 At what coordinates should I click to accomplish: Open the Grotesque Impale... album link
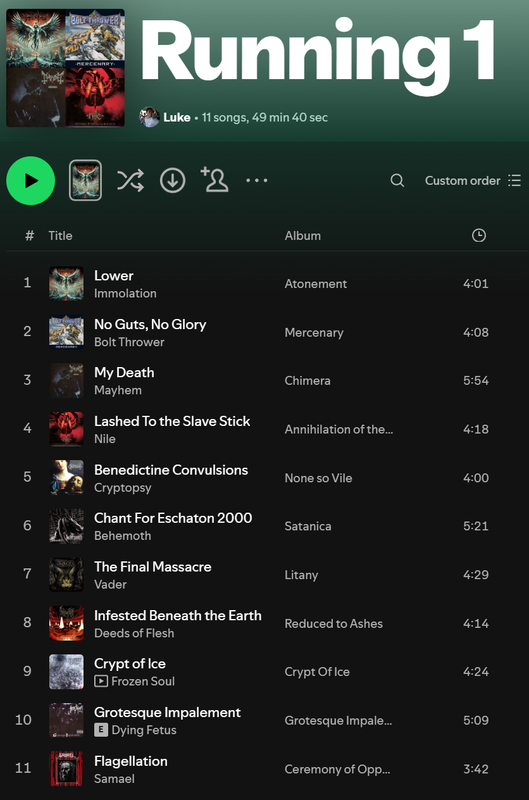[338, 721]
